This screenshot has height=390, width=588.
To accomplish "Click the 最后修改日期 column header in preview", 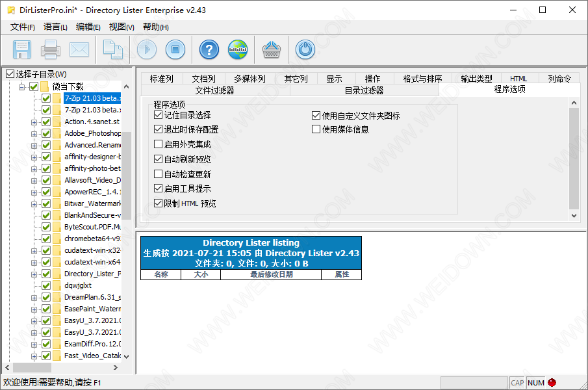I will pos(271,274).
